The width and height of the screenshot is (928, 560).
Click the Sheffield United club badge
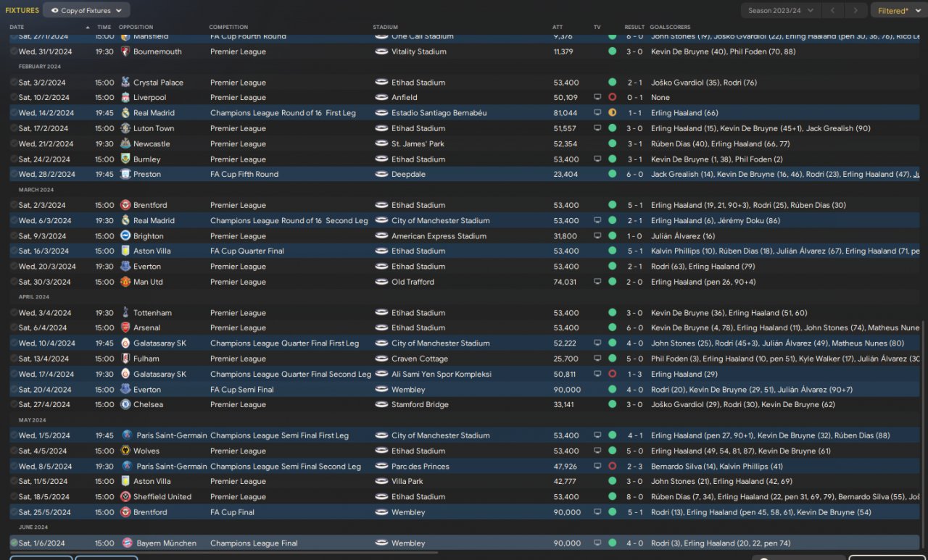[125, 497]
